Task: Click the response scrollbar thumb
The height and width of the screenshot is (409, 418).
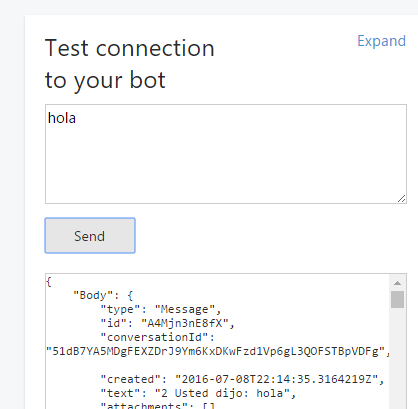Action: 397,299
